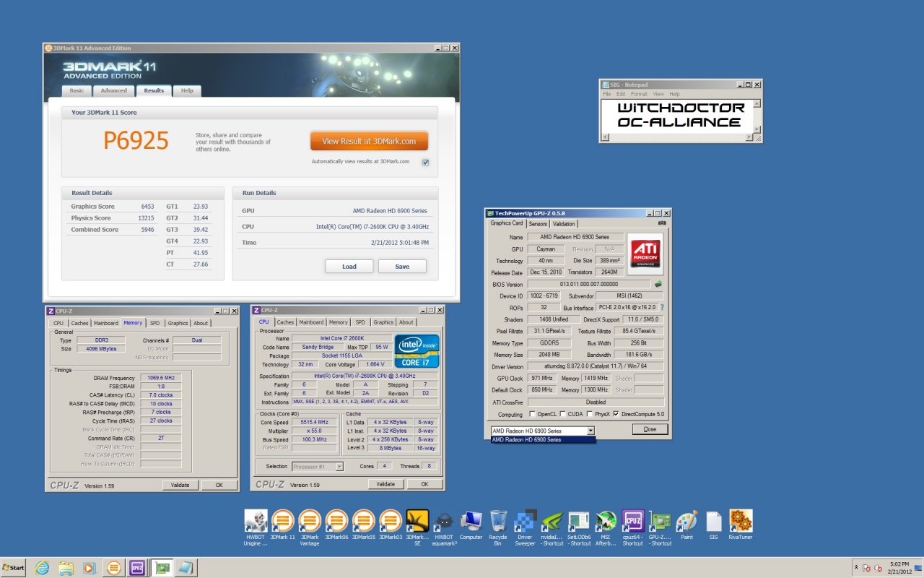Viewport: 924px width, 578px height.
Task: Uncheck automatically view results at 3DMark.com
Action: click(x=425, y=162)
